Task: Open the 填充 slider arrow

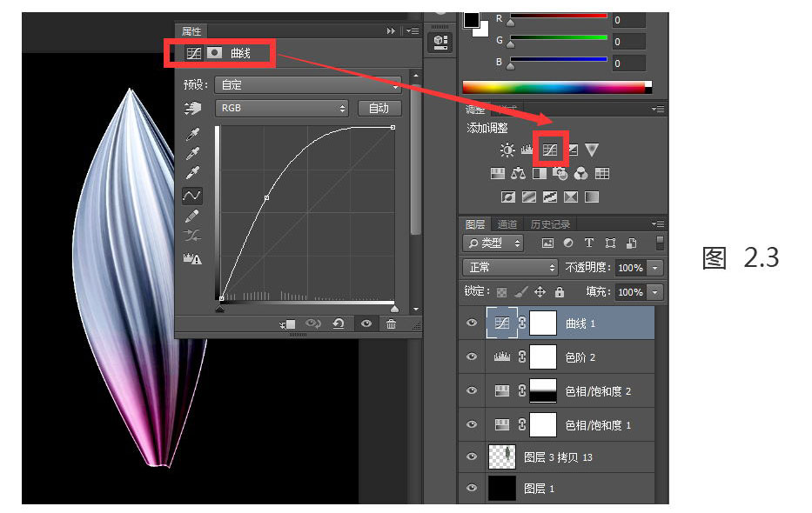Action: coord(655,292)
